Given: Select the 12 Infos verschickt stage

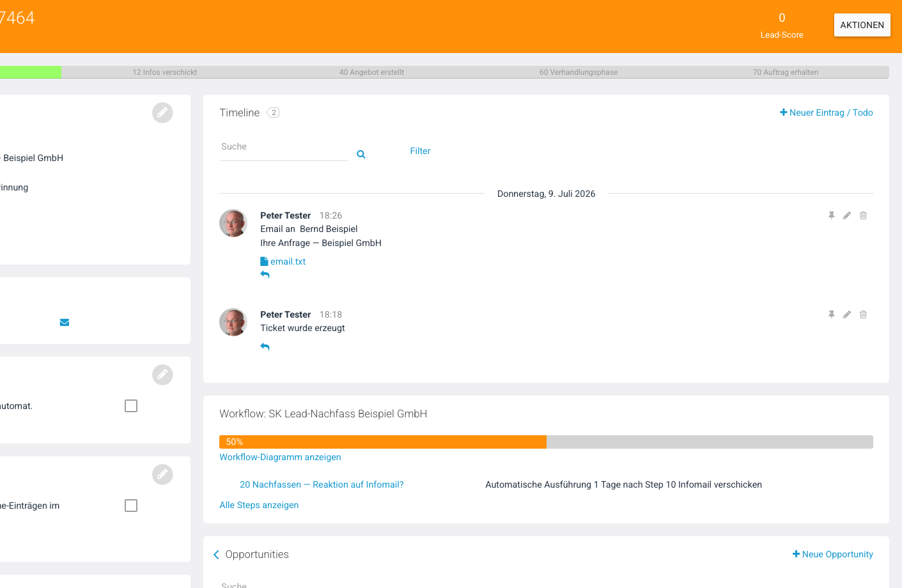Looking at the screenshot, I should (165, 72).
